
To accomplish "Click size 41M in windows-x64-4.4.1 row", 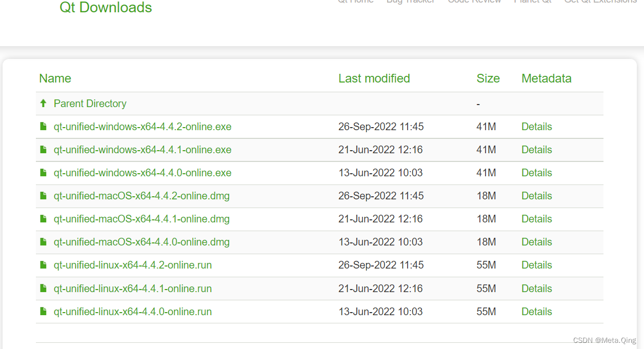I will point(486,150).
